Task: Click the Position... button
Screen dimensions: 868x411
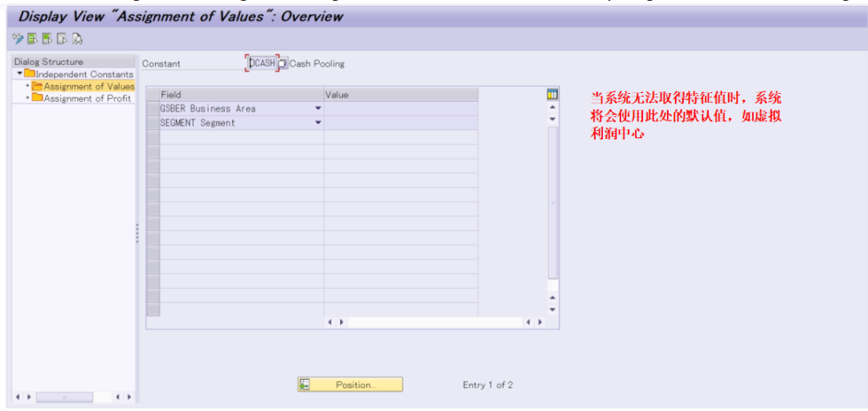Action: [350, 385]
